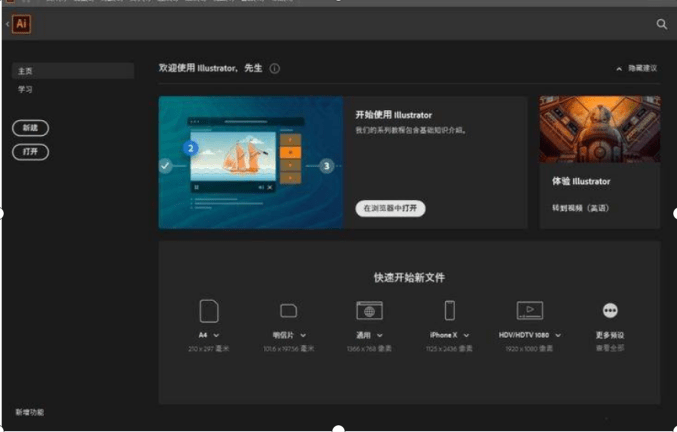Screen dimensions: 677x432
Task: Select the A4 document preset icon
Action: click(x=209, y=311)
